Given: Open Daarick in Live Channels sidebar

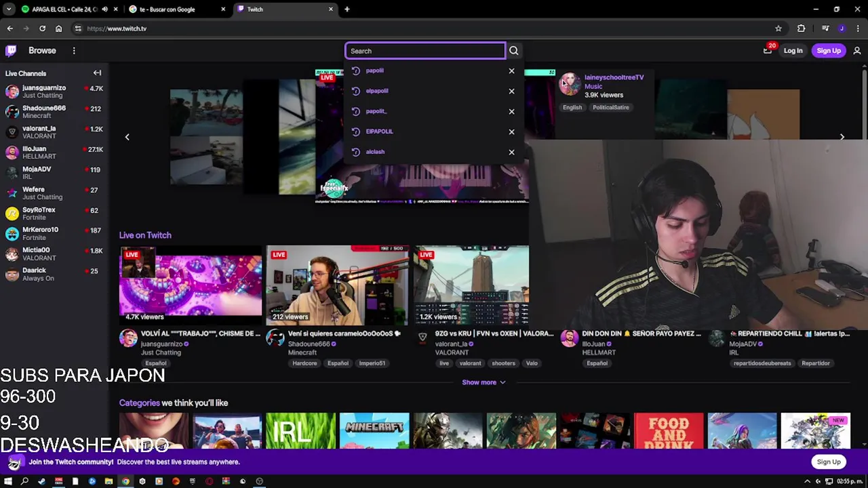Looking at the screenshot, I should (54, 274).
